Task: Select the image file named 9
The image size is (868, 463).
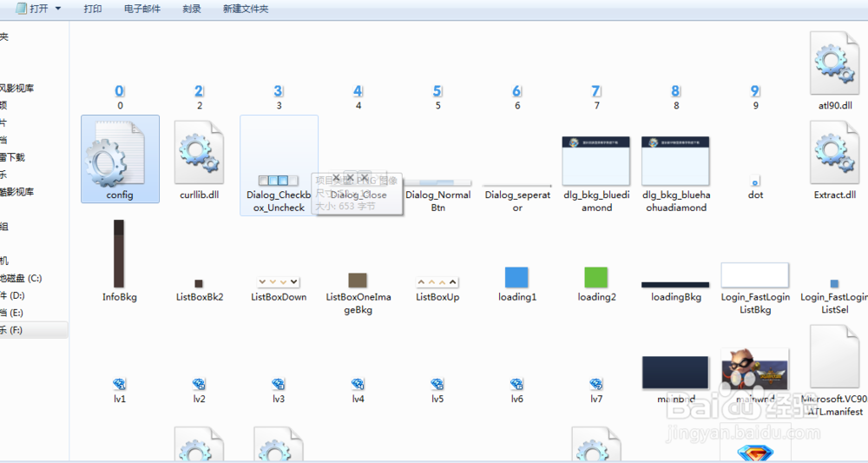Action: (755, 91)
